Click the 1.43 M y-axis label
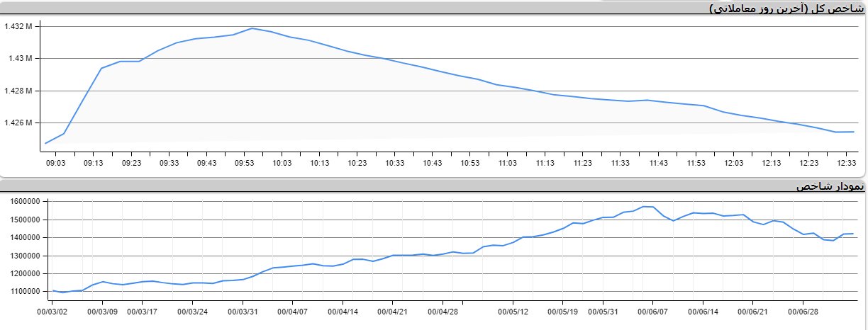Screen dimensions: 868x330 21,59
